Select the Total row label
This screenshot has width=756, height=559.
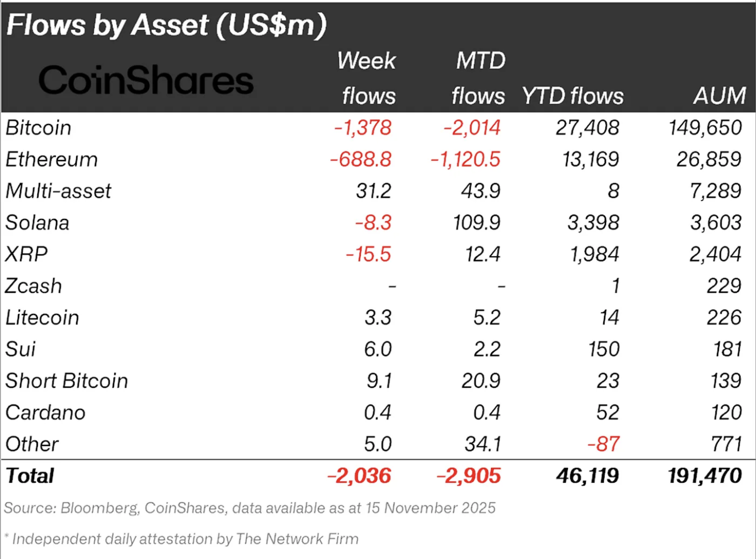coord(30,476)
